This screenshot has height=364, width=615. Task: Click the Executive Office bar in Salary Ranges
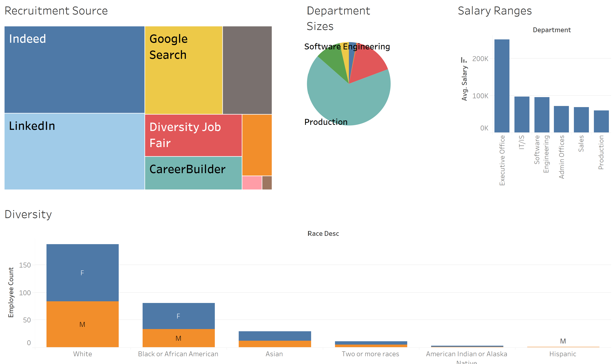[502, 86]
